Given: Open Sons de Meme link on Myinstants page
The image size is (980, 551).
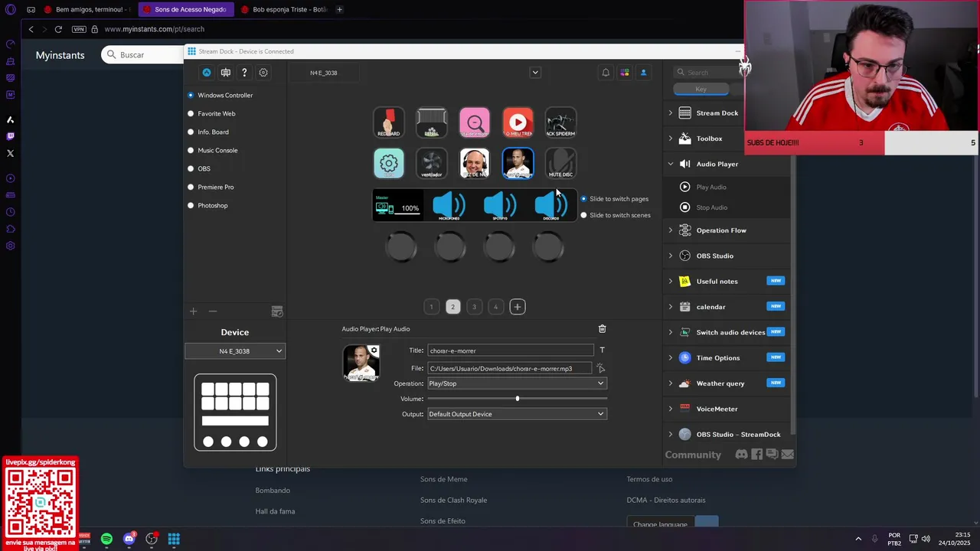Looking at the screenshot, I should click(443, 479).
